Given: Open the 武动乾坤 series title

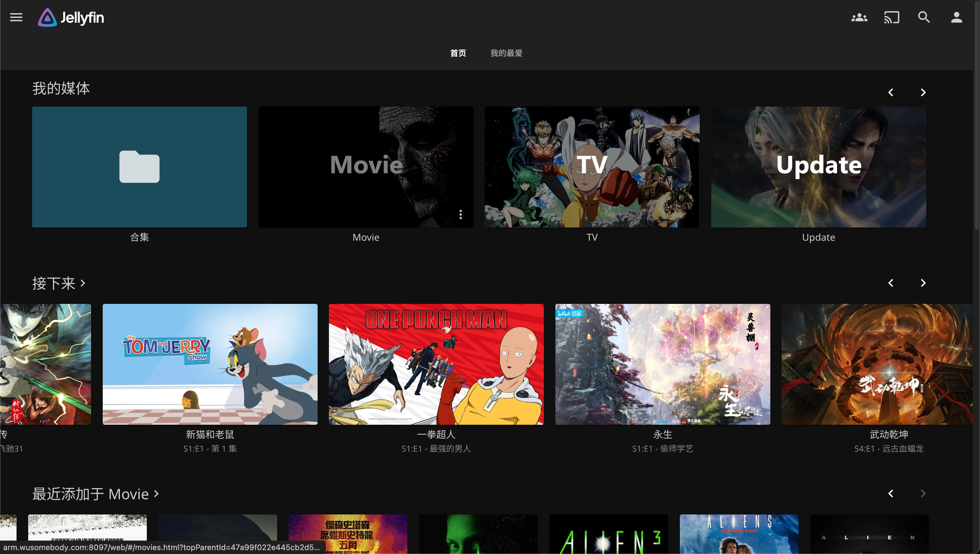Looking at the screenshot, I should coord(889,434).
